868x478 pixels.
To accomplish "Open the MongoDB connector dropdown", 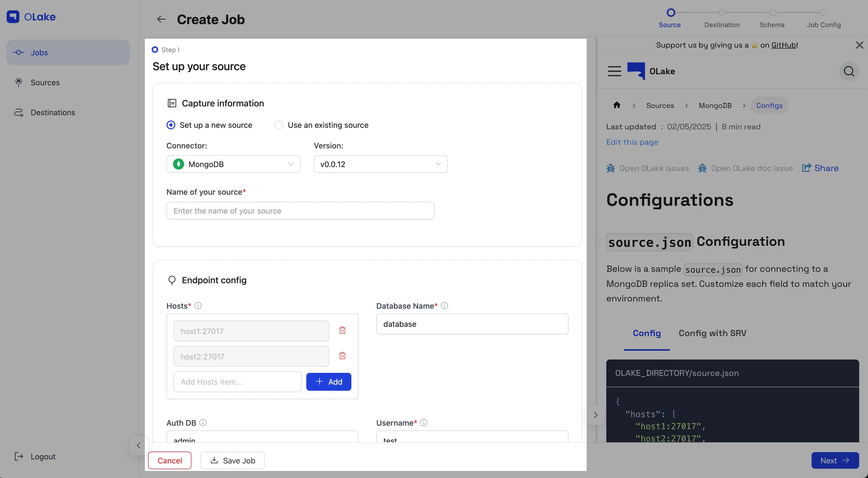I will 233,164.
